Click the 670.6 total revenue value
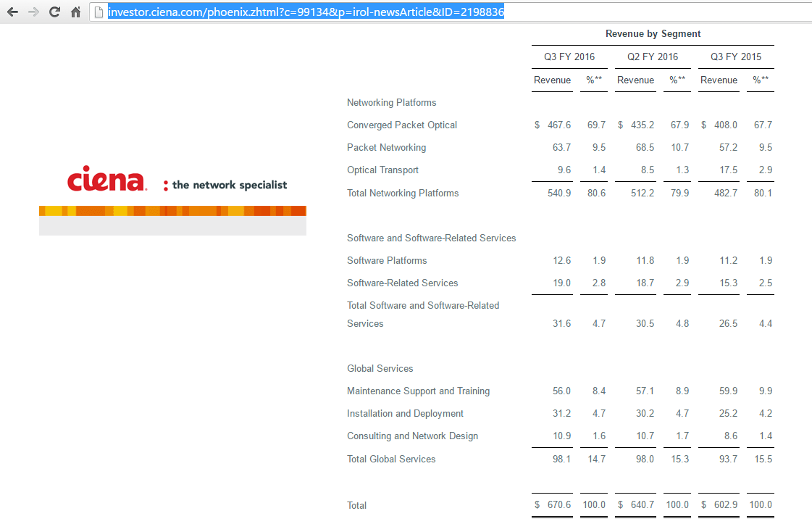 [x=559, y=505]
